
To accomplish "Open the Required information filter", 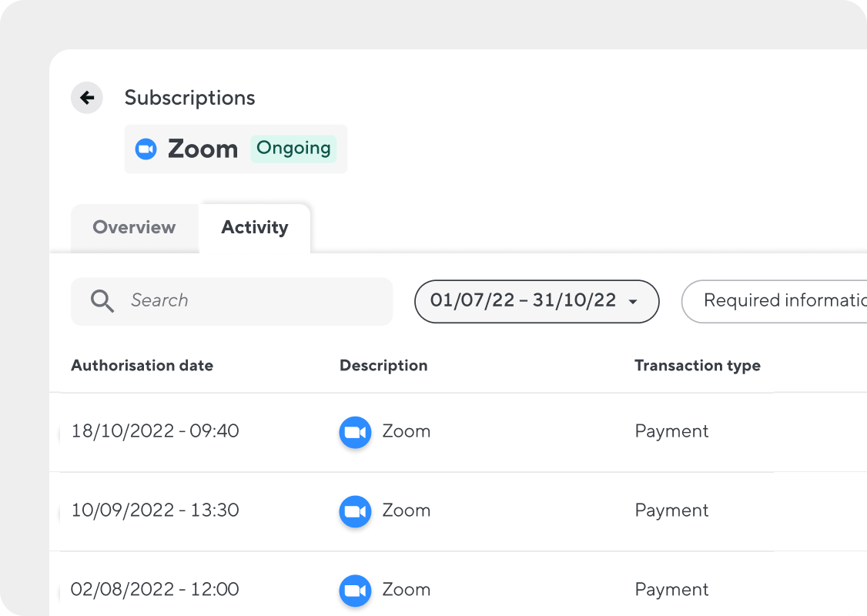I will [x=774, y=301].
